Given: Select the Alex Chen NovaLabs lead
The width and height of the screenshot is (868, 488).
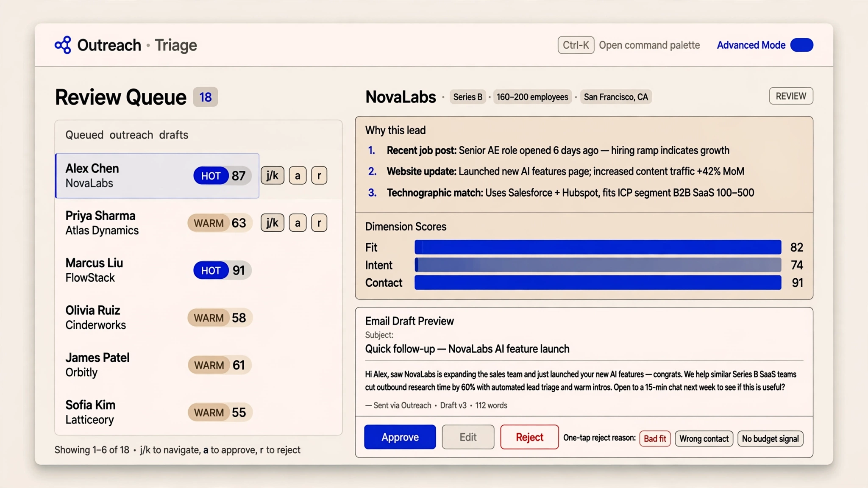Looking at the screenshot, I should point(157,176).
